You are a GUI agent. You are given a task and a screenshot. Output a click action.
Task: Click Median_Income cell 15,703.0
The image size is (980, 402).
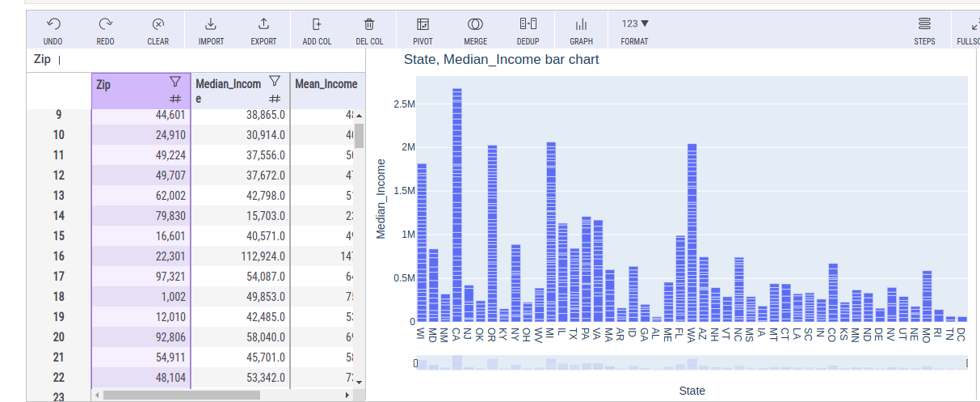(x=240, y=216)
